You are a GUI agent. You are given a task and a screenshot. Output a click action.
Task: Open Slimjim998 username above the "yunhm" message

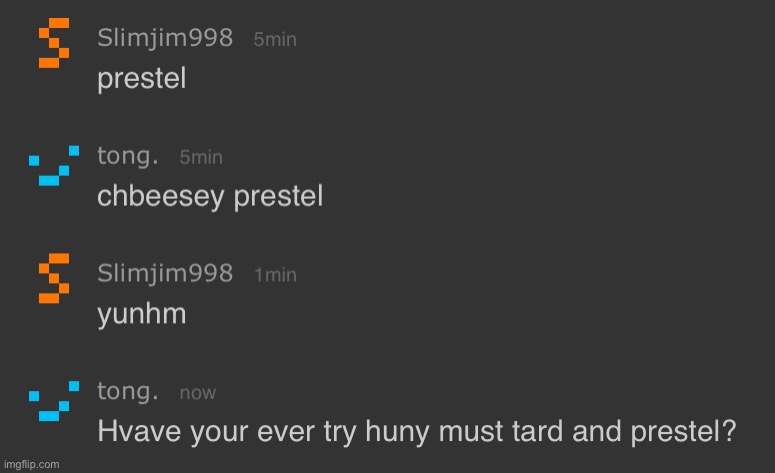click(x=165, y=273)
